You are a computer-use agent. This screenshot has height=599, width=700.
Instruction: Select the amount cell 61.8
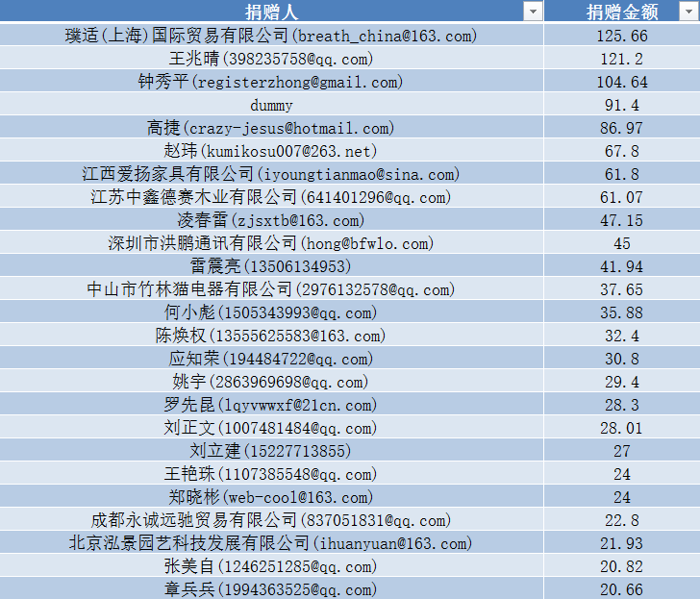(622, 174)
